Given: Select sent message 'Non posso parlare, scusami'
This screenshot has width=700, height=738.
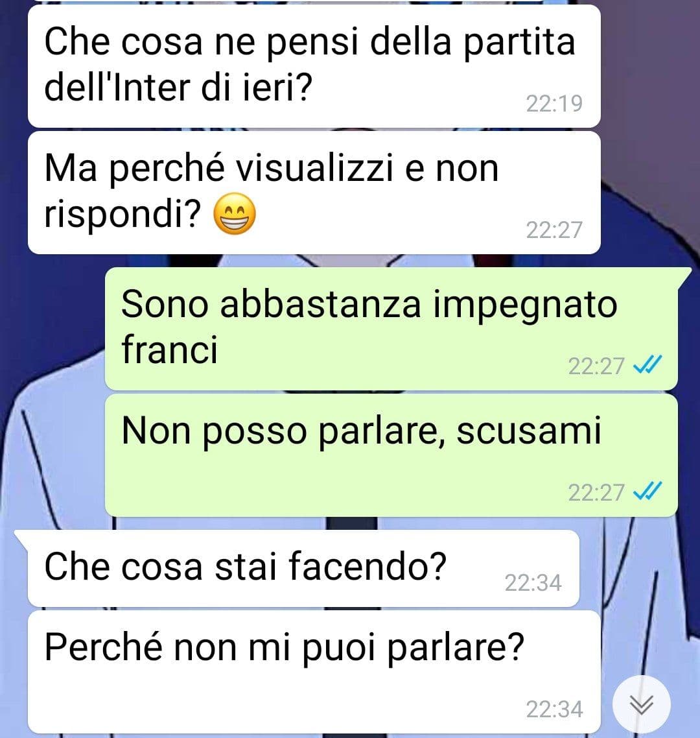Looking at the screenshot, I should coord(391,455).
